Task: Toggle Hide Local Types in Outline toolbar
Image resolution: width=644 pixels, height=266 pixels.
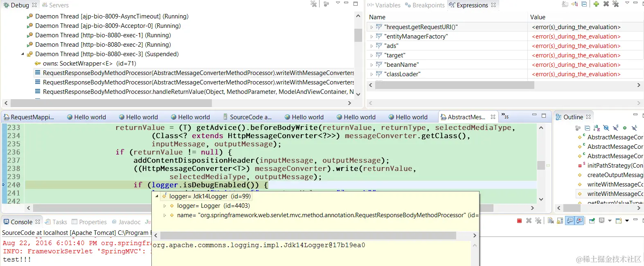Action: click(x=634, y=128)
